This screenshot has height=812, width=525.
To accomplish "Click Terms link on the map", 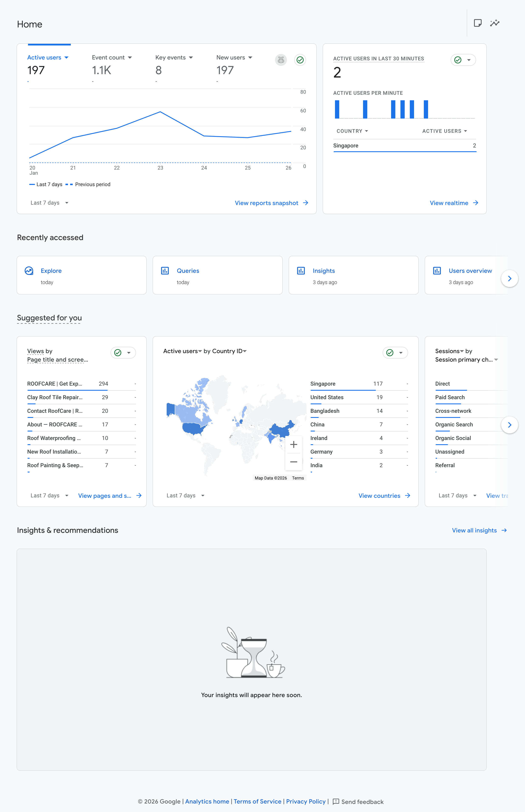I will [298, 478].
